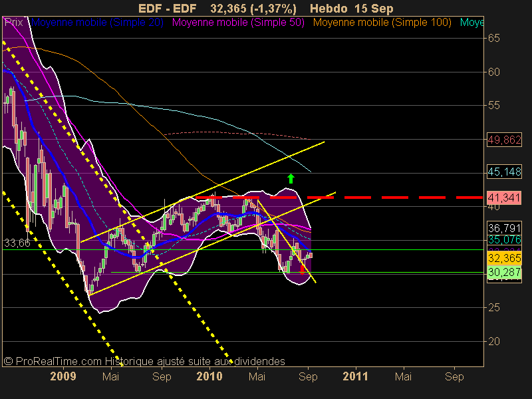Click the 60 price axis label
The width and height of the screenshot is (532, 399).
[x=494, y=72]
